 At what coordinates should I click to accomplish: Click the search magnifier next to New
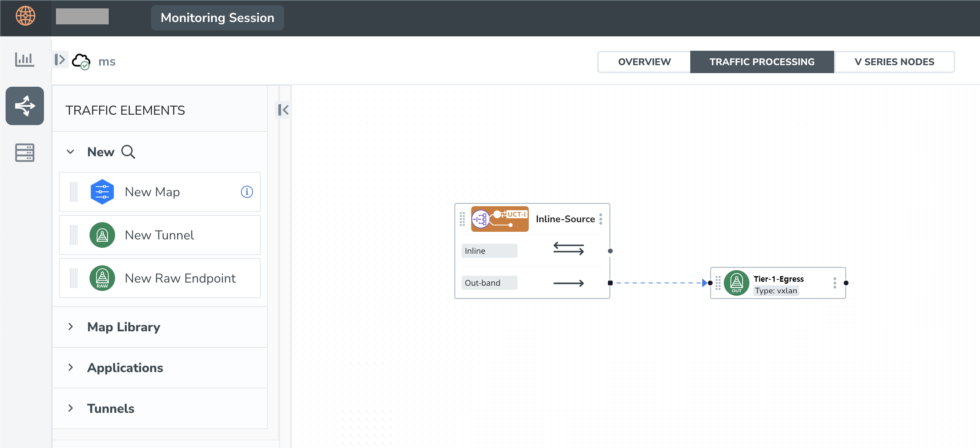pos(128,152)
